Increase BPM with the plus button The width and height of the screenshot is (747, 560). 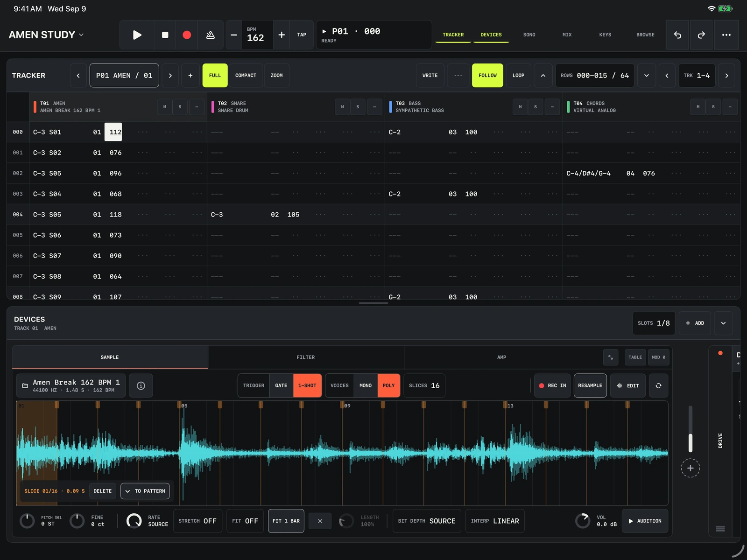282,35
